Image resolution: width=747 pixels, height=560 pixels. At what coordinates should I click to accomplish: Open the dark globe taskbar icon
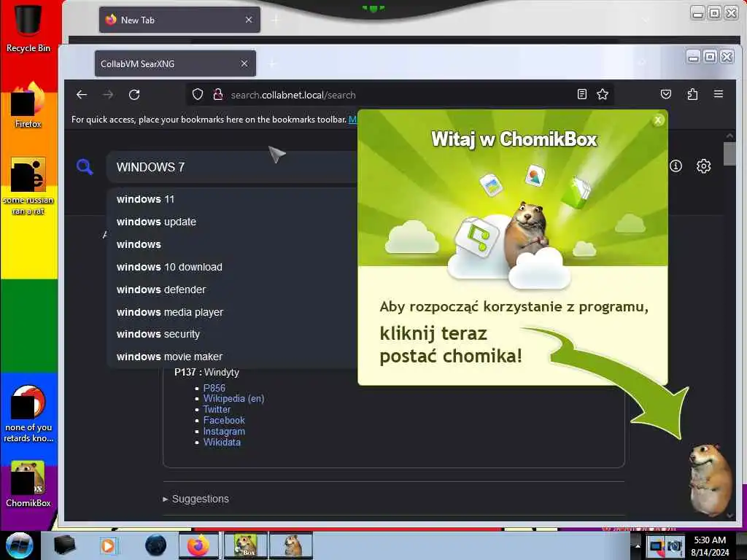click(156, 545)
